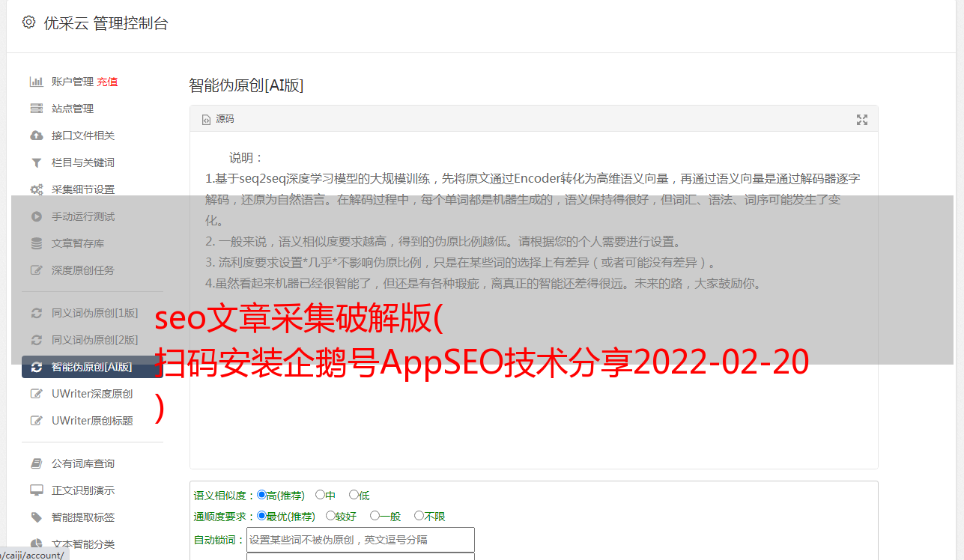This screenshot has width=964, height=560.
Task: Open the 账户管理 bar chart icon
Action: coord(36,82)
